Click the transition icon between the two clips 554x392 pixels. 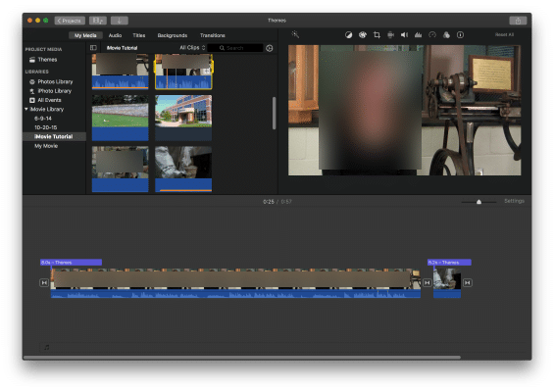pos(428,282)
